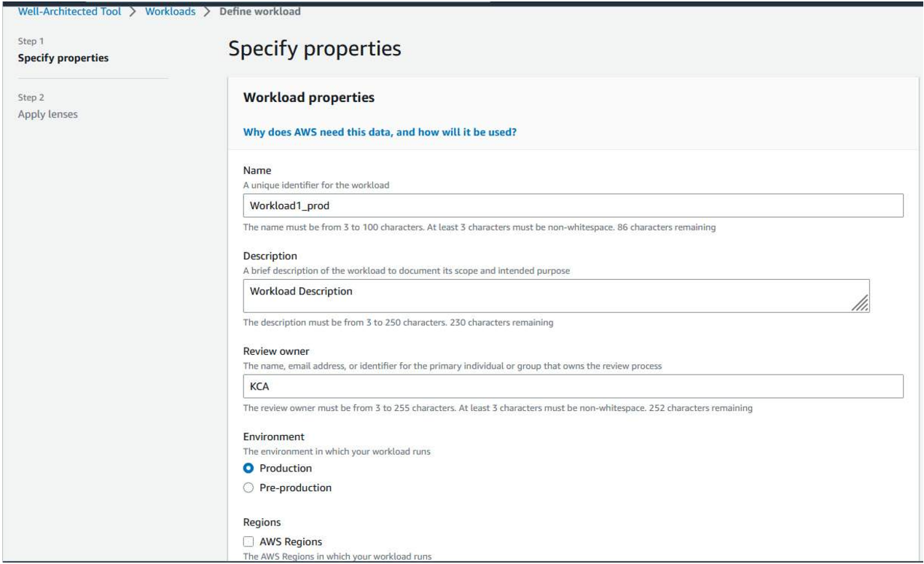The width and height of the screenshot is (924, 564).
Task: Click the Review owner input field
Action: click(x=573, y=386)
